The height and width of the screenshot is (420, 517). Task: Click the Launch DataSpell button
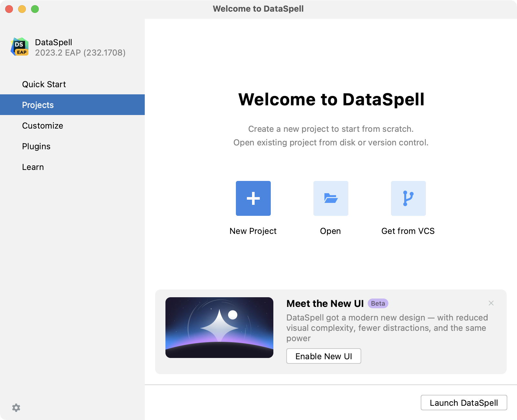click(x=464, y=403)
